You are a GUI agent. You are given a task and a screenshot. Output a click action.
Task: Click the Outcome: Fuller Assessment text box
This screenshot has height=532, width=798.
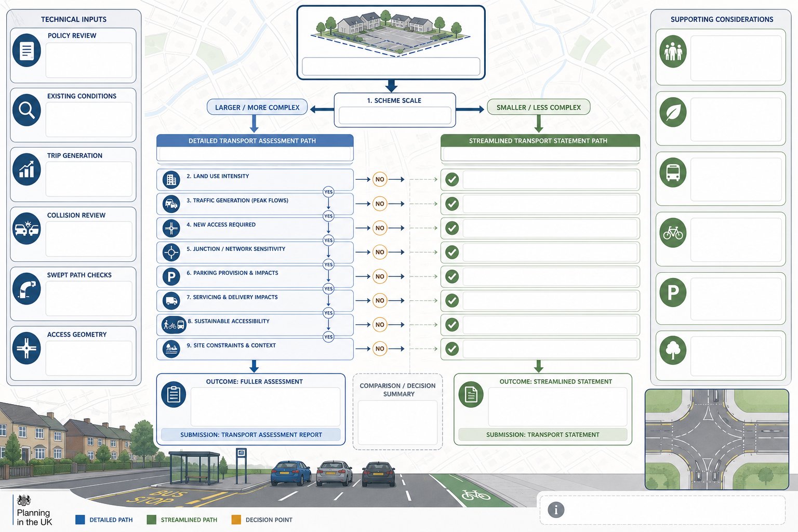265,406
